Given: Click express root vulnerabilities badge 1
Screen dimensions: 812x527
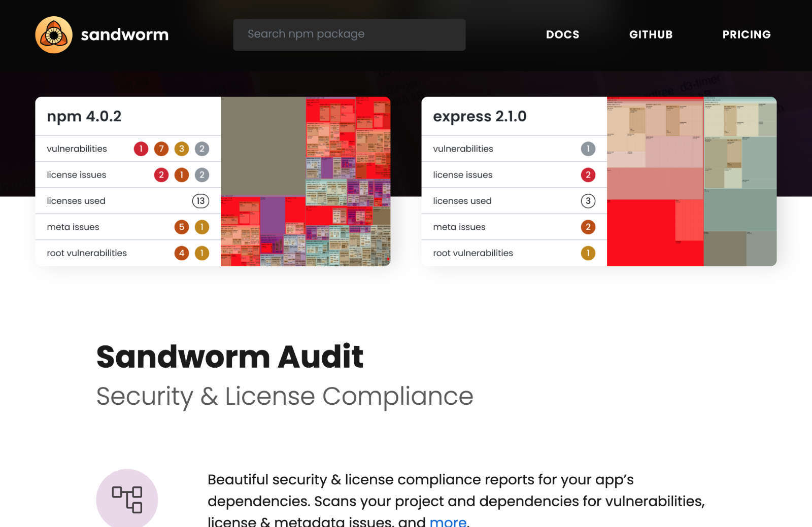Looking at the screenshot, I should click(588, 253).
